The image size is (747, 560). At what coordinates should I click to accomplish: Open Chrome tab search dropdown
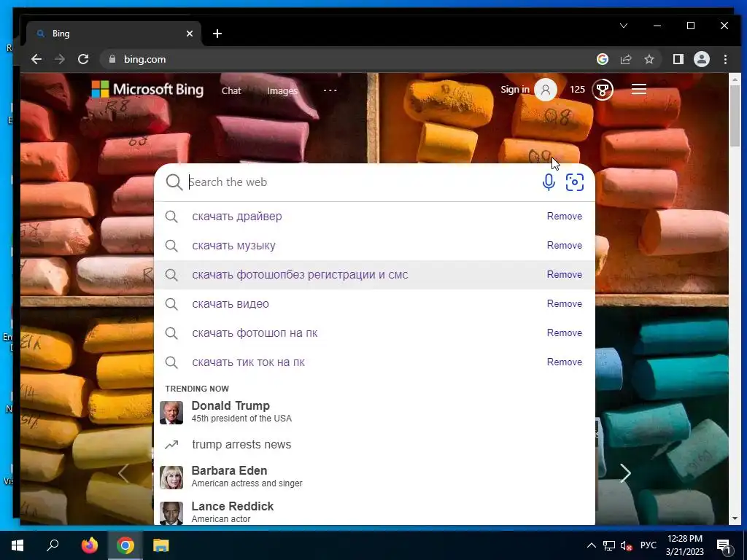click(624, 26)
